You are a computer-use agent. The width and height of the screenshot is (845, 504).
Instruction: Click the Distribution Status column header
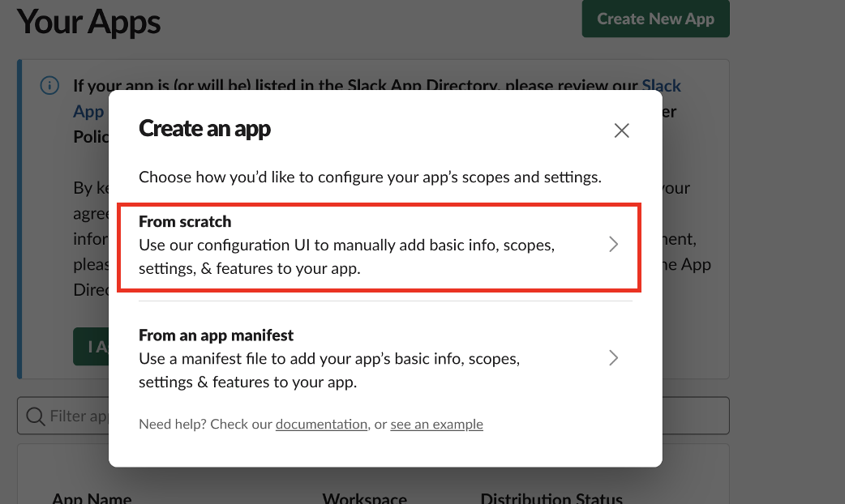click(x=551, y=498)
